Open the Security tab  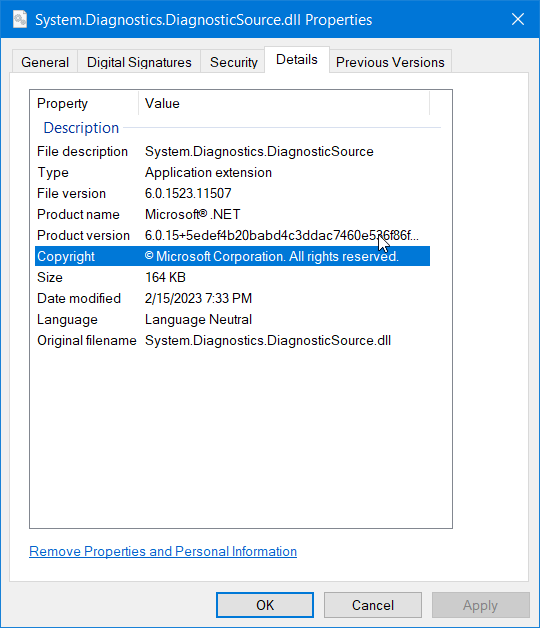tap(234, 62)
